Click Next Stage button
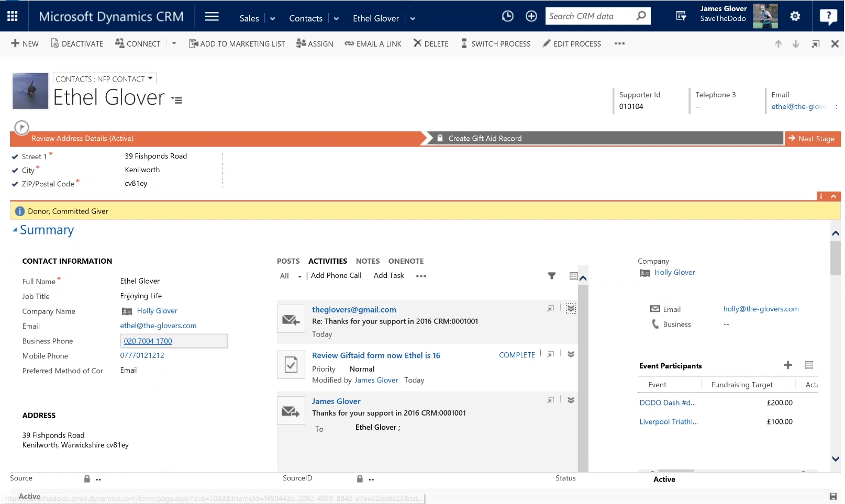This screenshot has width=845, height=504. click(x=813, y=138)
